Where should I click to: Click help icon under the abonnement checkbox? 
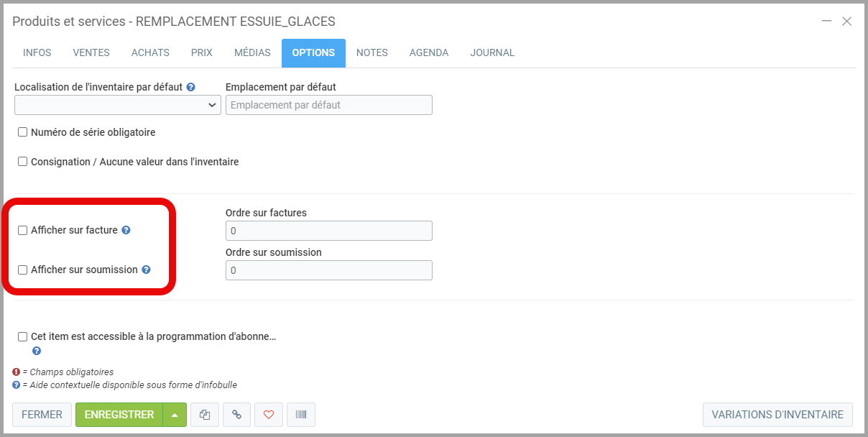click(x=37, y=351)
